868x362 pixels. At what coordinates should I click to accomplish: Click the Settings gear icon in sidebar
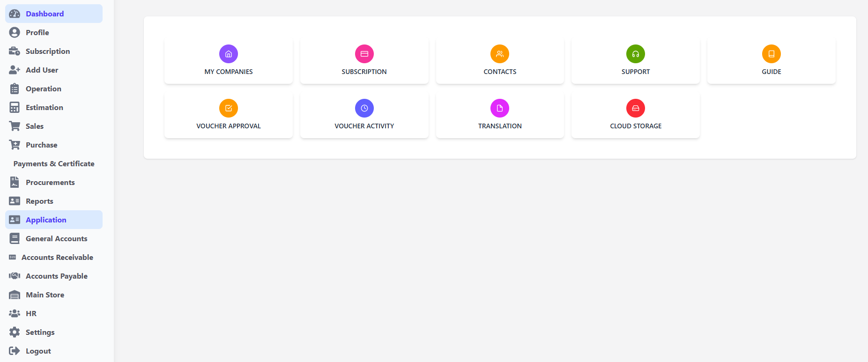pos(15,332)
